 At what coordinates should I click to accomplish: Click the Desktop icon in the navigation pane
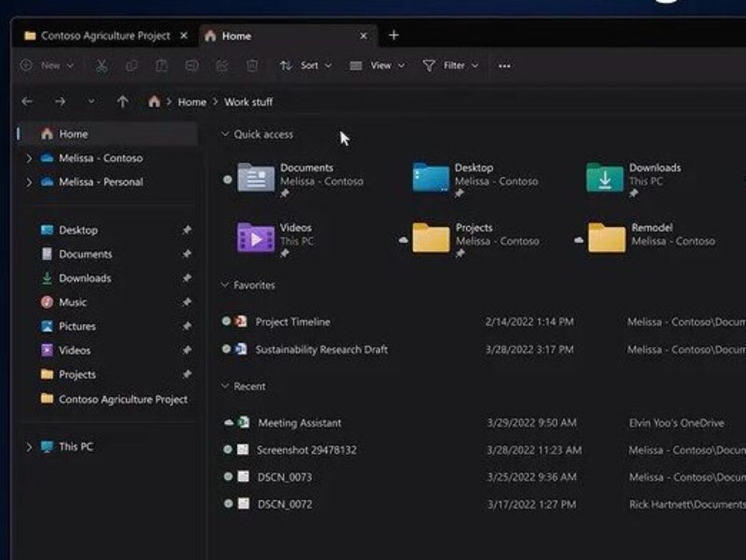coord(47,230)
